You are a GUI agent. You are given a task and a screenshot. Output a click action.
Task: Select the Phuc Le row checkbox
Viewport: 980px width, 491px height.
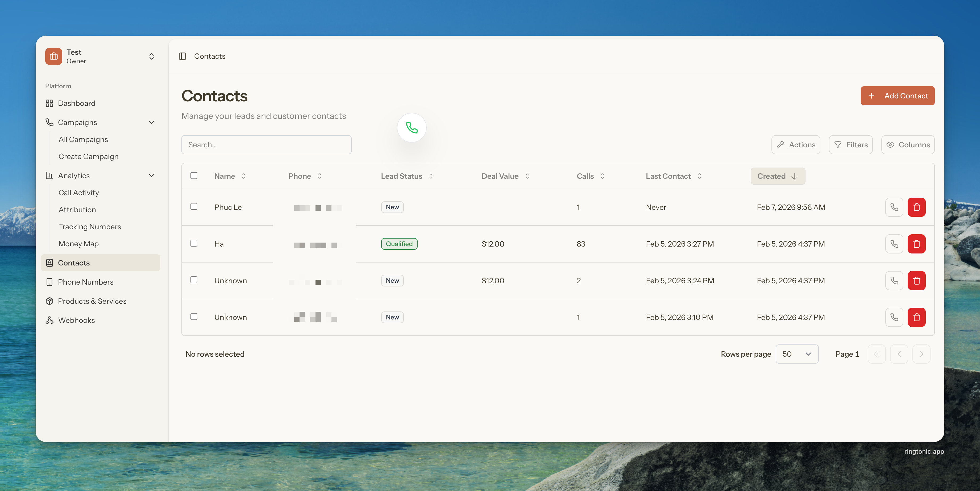tap(194, 206)
